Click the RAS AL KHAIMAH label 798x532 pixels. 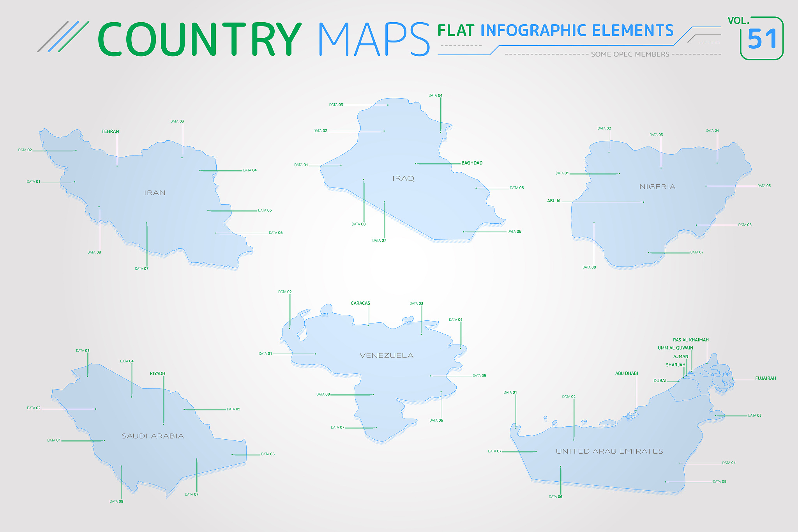point(691,340)
